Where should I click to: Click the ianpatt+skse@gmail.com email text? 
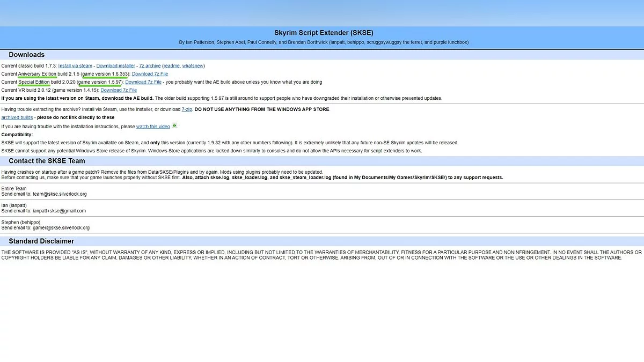tap(59, 211)
